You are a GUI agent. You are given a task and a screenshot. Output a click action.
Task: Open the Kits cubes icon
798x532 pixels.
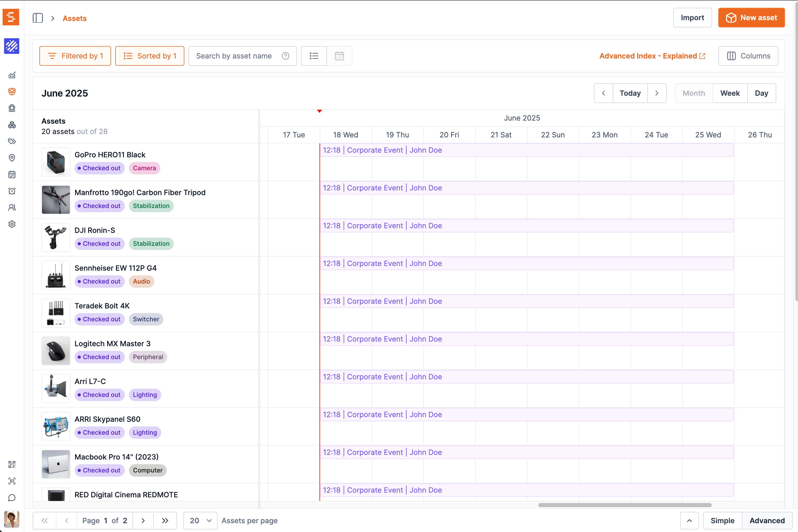click(x=12, y=125)
